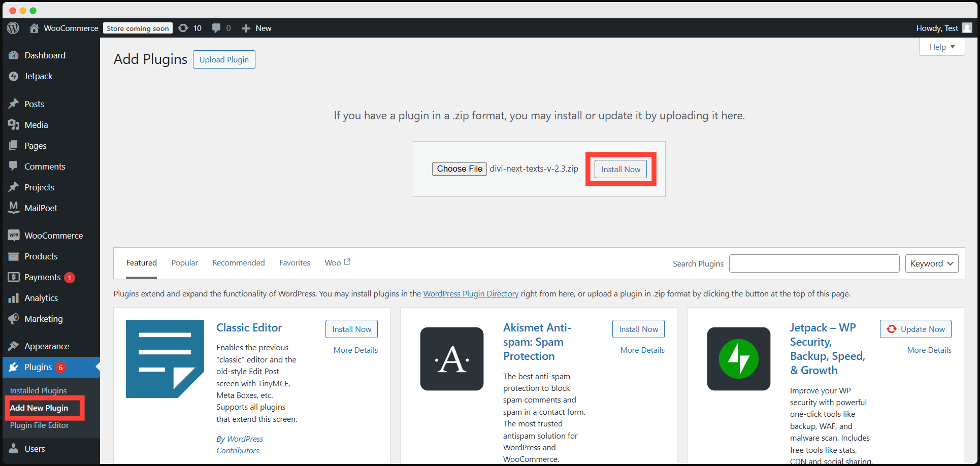Screen dimensions: 980x466
Task: Open the Keyword search type dropdown
Action: point(932,263)
